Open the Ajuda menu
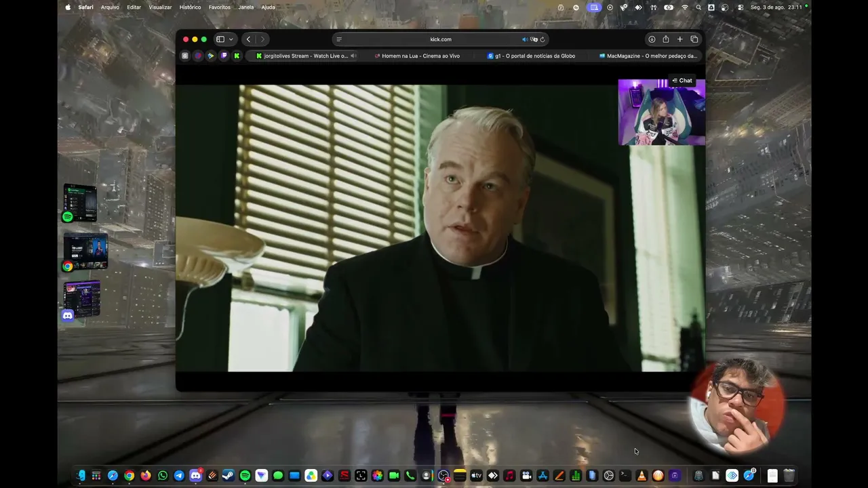 pyautogui.click(x=268, y=7)
